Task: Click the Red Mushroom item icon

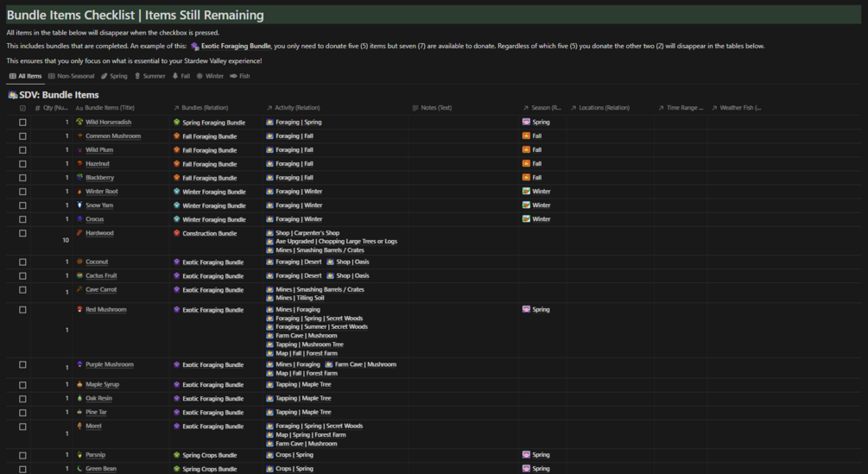Action: 79,309
